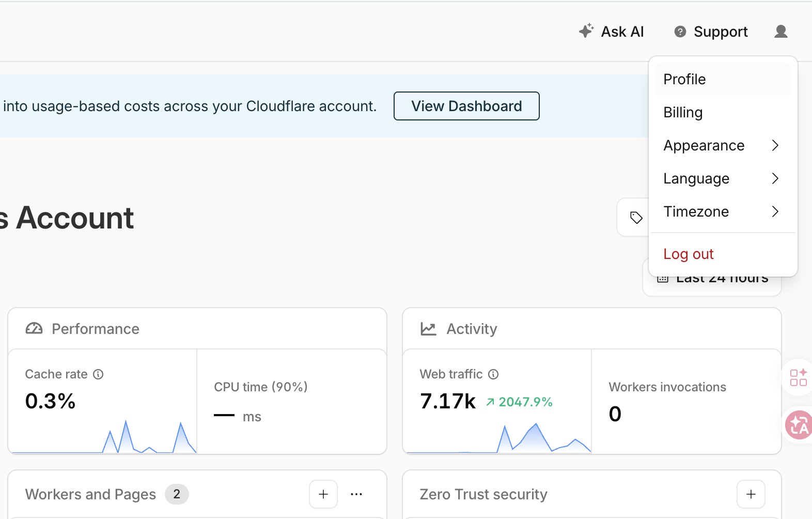Click the Ask AI label

pos(622,32)
